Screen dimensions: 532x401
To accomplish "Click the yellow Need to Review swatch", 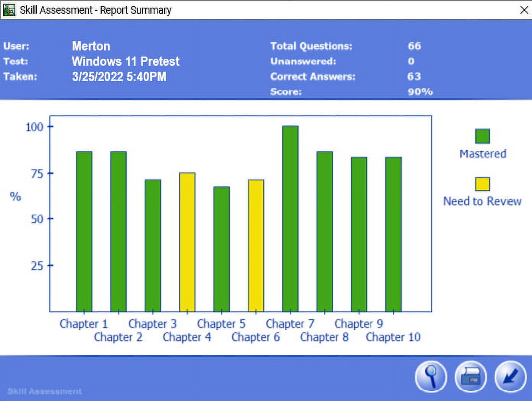I will 482,184.
